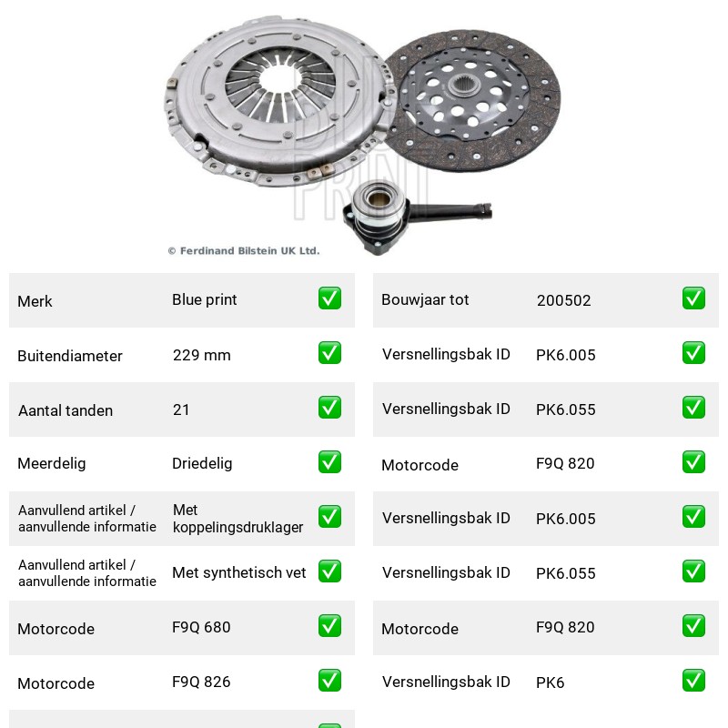Click the green checkmark beside Merk Blue print
This screenshot has width=728, height=728.
click(x=329, y=298)
